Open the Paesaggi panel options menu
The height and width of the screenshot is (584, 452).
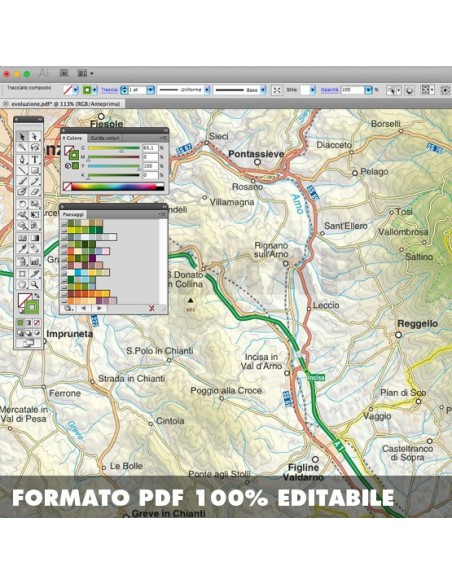(163, 215)
